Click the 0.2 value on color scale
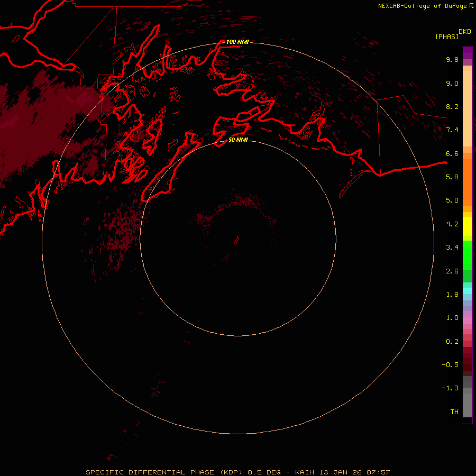This screenshot has height=476, width=476. (x=452, y=342)
